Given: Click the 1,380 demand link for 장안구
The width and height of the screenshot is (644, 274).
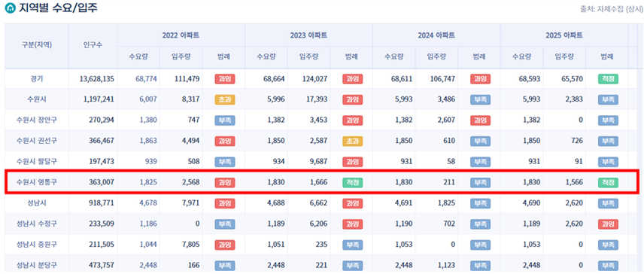Looking at the screenshot, I should point(148,120).
